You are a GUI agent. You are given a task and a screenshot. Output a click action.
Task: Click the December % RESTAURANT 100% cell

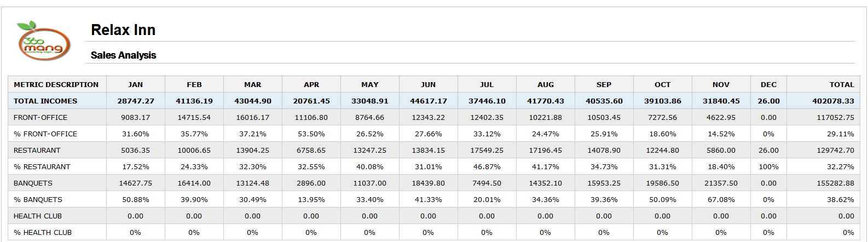pos(768,166)
